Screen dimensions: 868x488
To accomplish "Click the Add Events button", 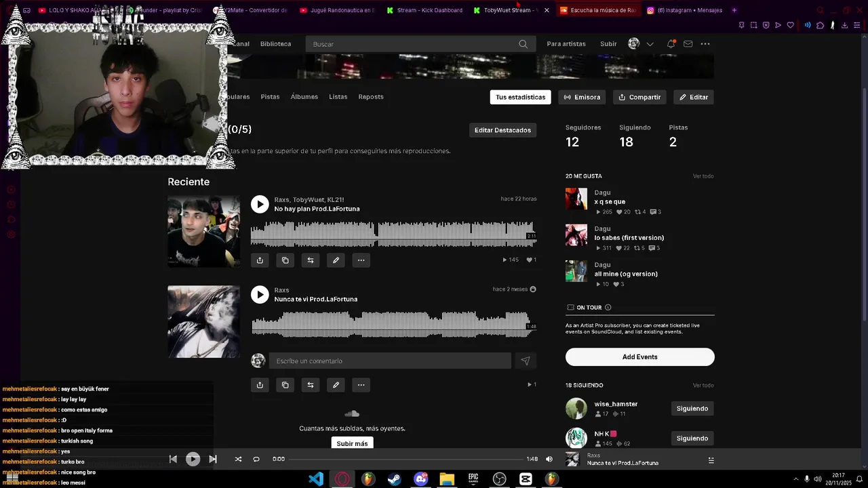I will coord(639,357).
